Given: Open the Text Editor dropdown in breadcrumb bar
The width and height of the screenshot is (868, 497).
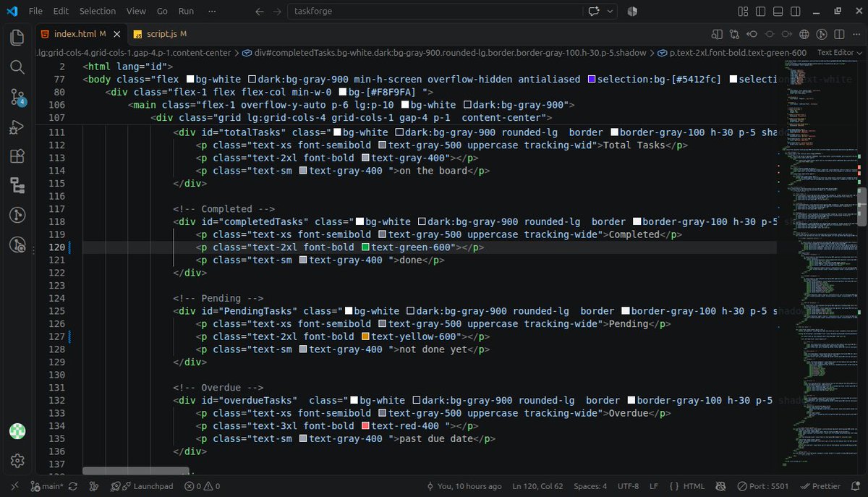Looking at the screenshot, I should (838, 53).
